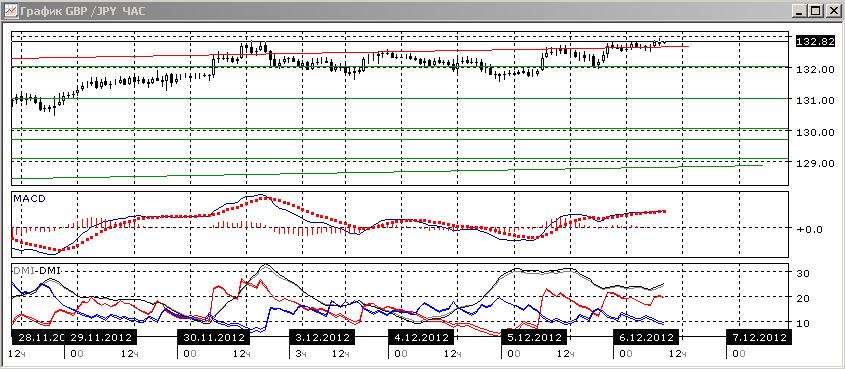This screenshot has height=369, width=845.
Task: Click the 3.12.2012 date marker
Action: coord(322,338)
